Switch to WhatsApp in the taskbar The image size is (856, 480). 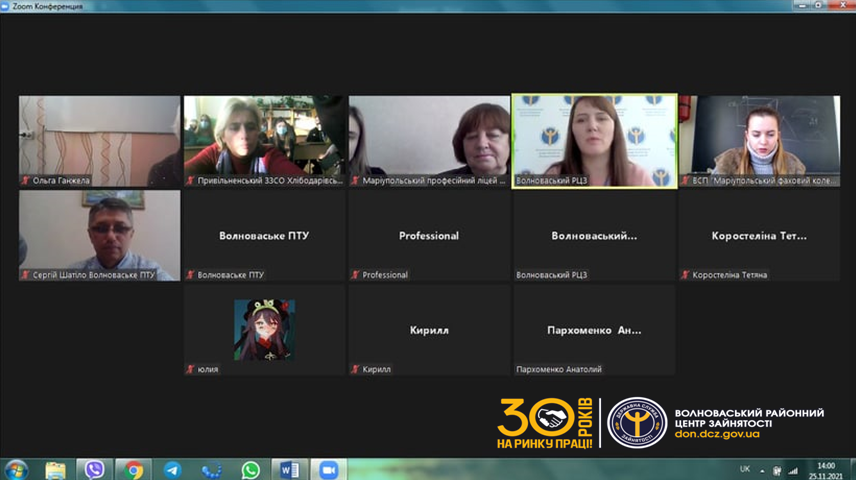click(250, 469)
